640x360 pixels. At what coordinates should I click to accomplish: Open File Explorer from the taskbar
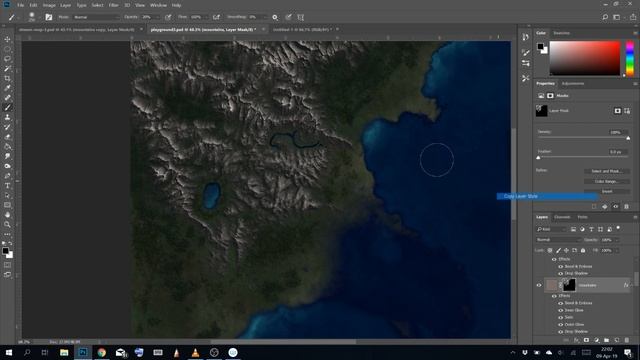pos(64,352)
